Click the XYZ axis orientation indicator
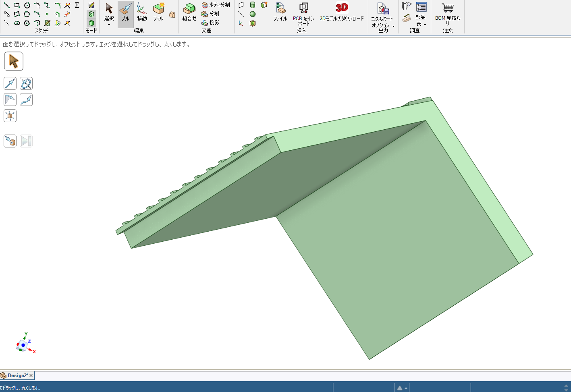The width and height of the screenshot is (571, 392). pos(24,344)
